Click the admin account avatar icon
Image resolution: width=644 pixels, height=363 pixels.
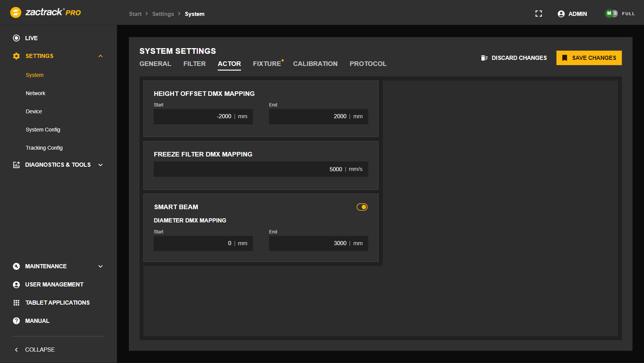click(561, 14)
